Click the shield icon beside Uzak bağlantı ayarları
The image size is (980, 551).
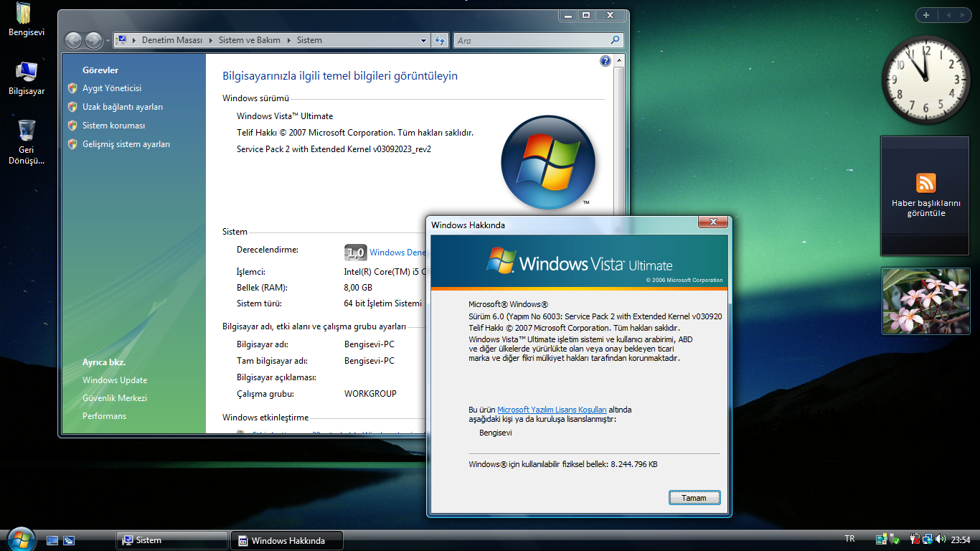point(72,107)
